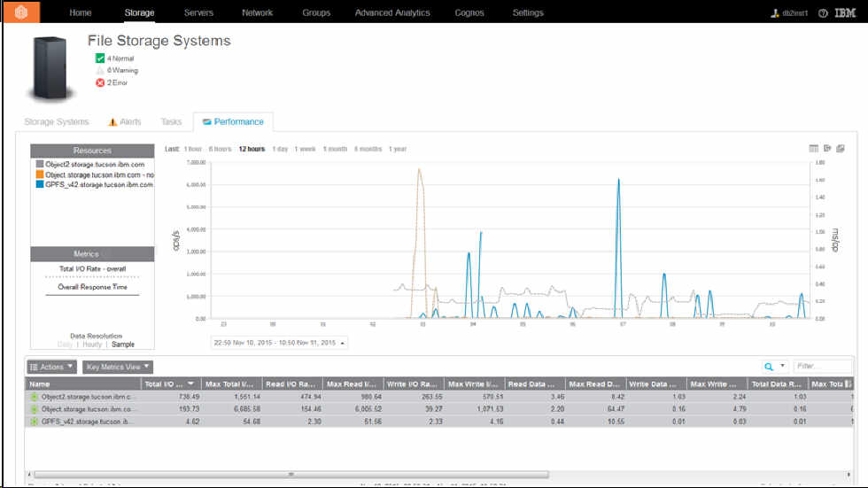868x488 pixels.
Task: Open the Advanced Analytics menu
Action: tap(391, 13)
